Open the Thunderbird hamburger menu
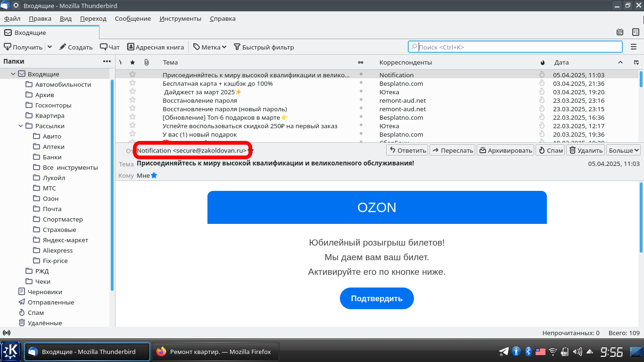The height and width of the screenshot is (362, 644). [x=633, y=47]
